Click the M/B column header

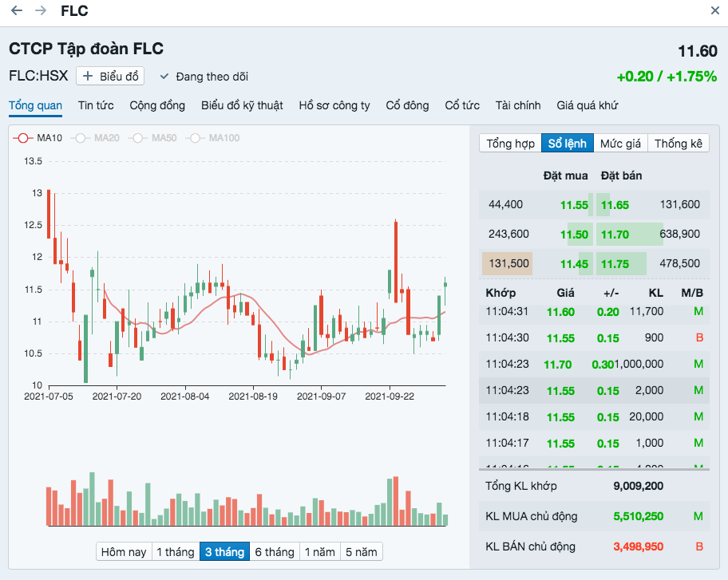(x=692, y=293)
